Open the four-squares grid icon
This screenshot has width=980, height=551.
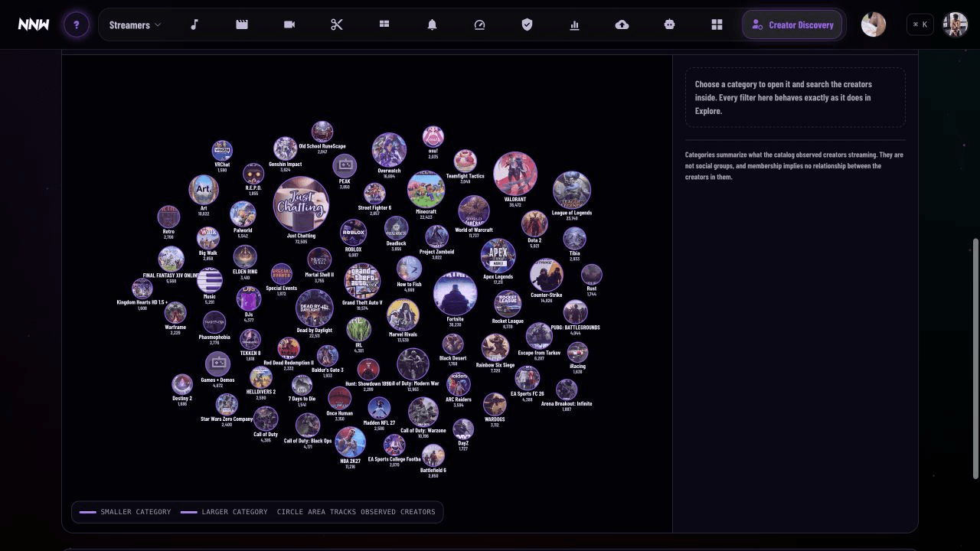[717, 24]
